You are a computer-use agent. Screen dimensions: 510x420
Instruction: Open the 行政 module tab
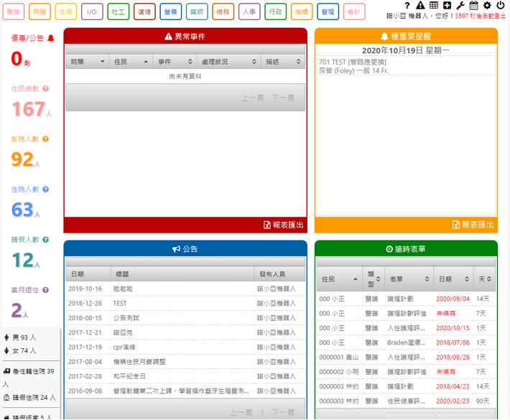(276, 11)
